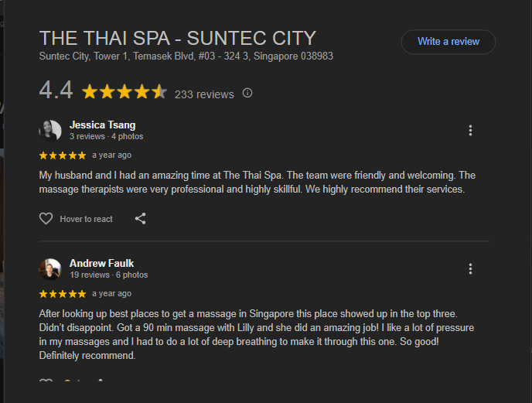Toggle the heart react icon under Jessica's review
The height and width of the screenshot is (403, 532).
pyautogui.click(x=46, y=219)
